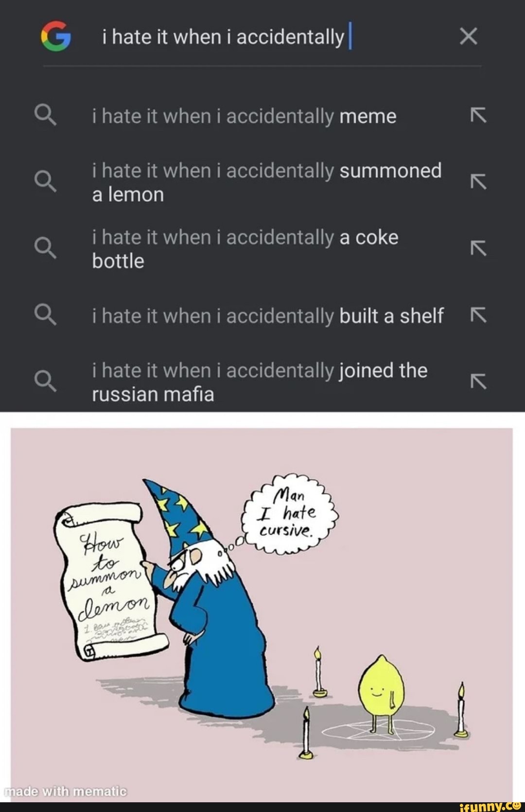Click the search field text 'i hate it when i accidentally'

223,37
